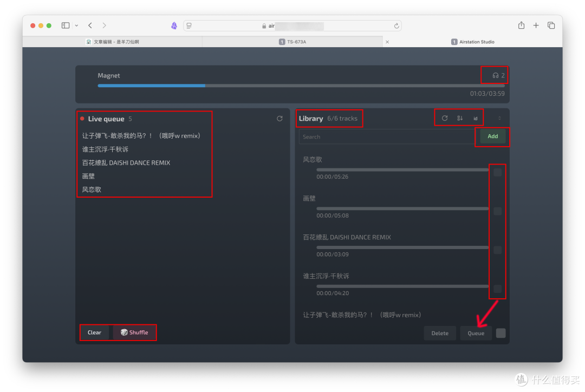Tick the checkbox for 百花繚乱 DAISHI DANCE REMIX
585x392 pixels.
coord(498,250)
